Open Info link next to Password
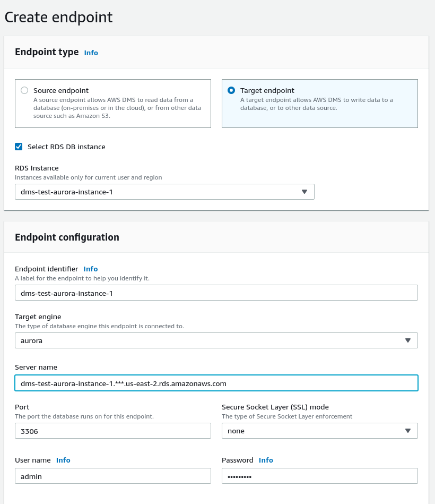The width and height of the screenshot is (435, 504). tap(266, 460)
